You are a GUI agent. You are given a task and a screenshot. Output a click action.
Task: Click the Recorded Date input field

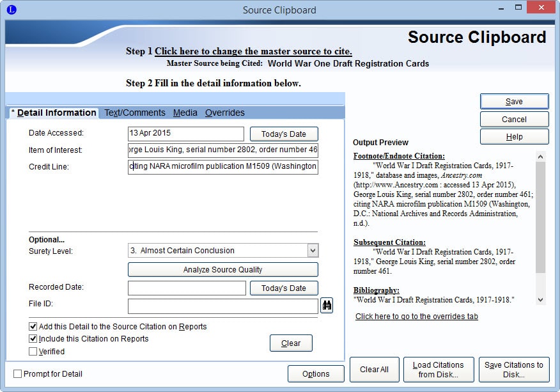coord(187,288)
